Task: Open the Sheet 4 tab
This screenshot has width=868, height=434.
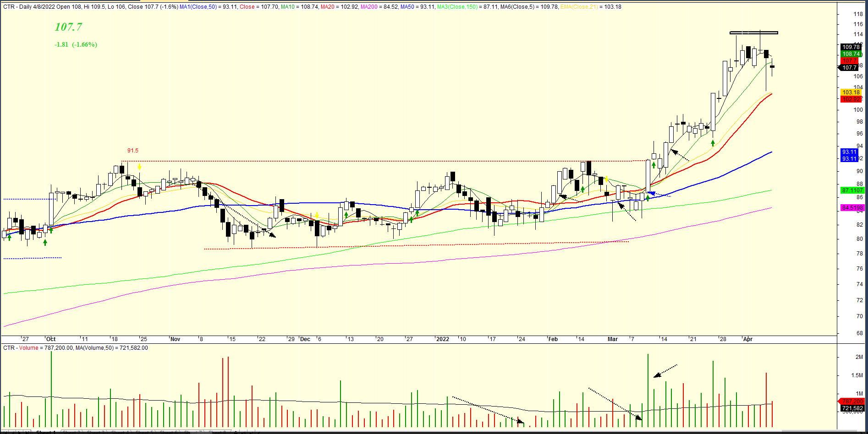Action: click(x=120, y=432)
